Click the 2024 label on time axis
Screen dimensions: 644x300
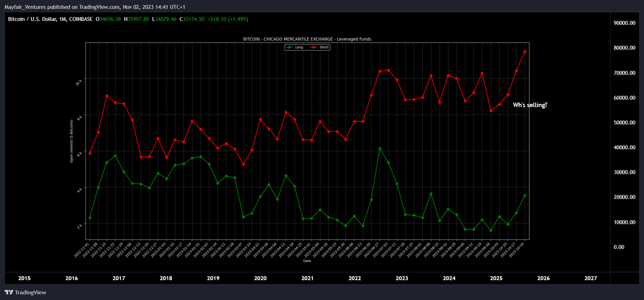click(449, 278)
